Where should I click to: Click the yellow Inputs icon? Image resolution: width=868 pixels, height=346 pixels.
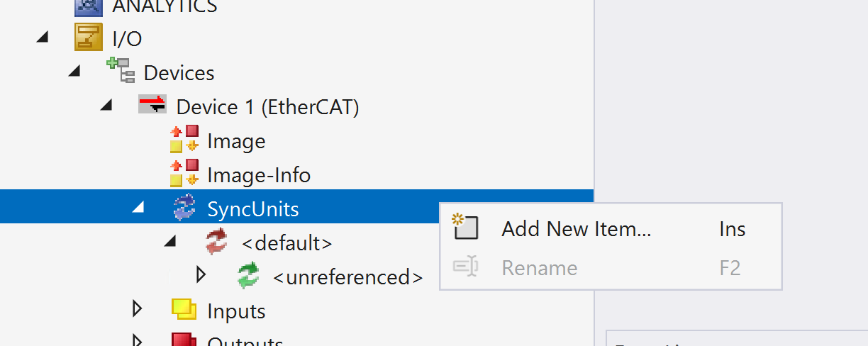[184, 309]
